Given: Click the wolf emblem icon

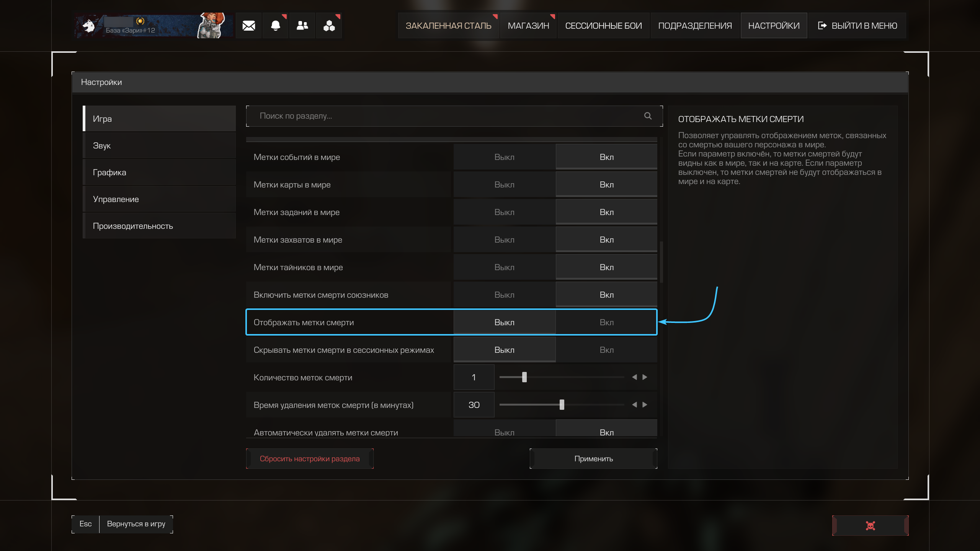Looking at the screenshot, I should [x=89, y=26].
